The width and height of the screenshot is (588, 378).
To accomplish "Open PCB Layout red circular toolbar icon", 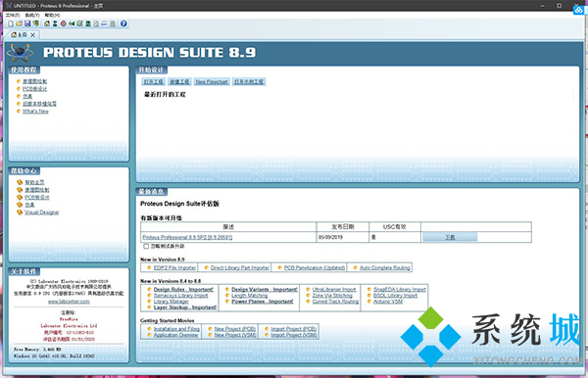I will tap(64, 24).
